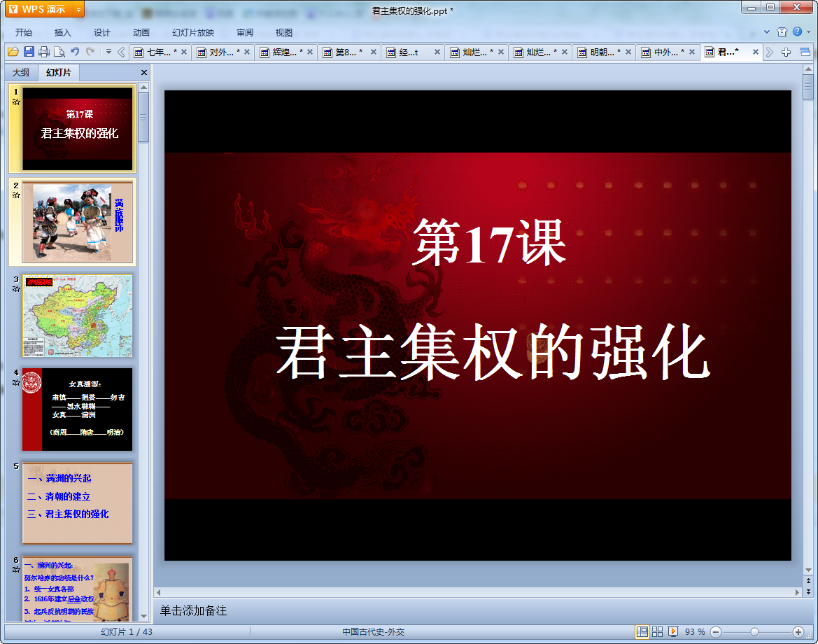The width and height of the screenshot is (818, 644).
Task: Select slide 4 thumbnail 女真溯源
Action: [77, 409]
